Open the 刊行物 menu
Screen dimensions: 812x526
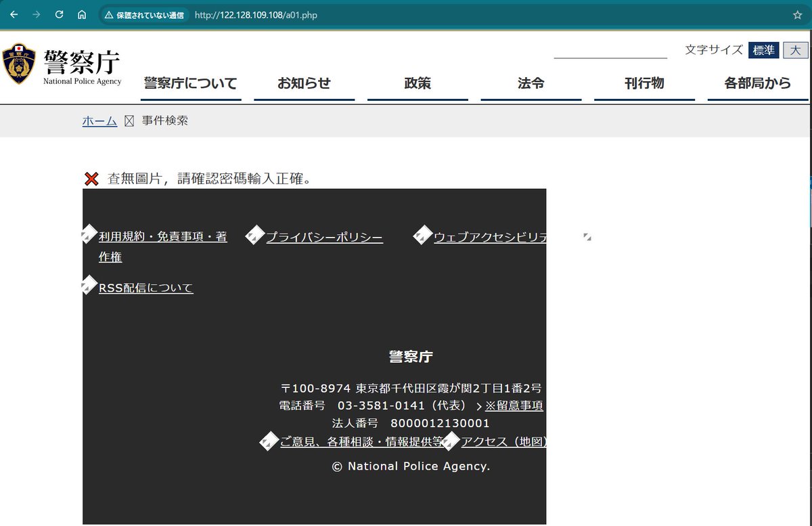(644, 84)
